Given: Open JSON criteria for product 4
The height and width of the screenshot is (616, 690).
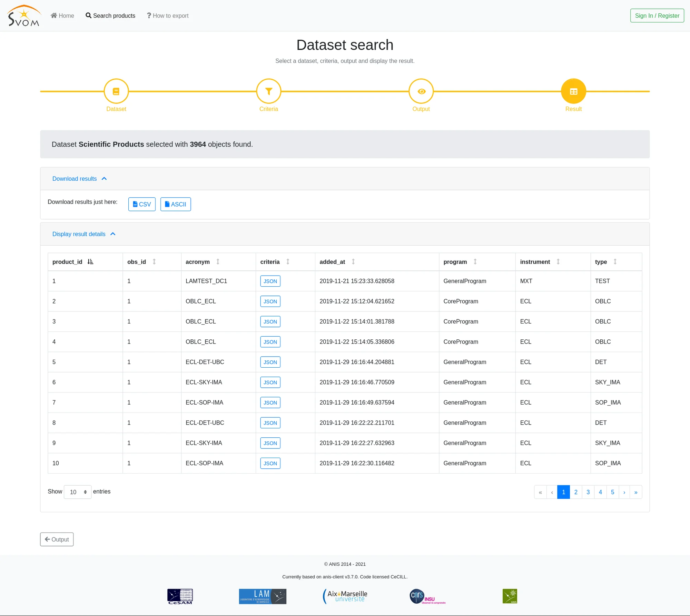Looking at the screenshot, I should (x=270, y=342).
